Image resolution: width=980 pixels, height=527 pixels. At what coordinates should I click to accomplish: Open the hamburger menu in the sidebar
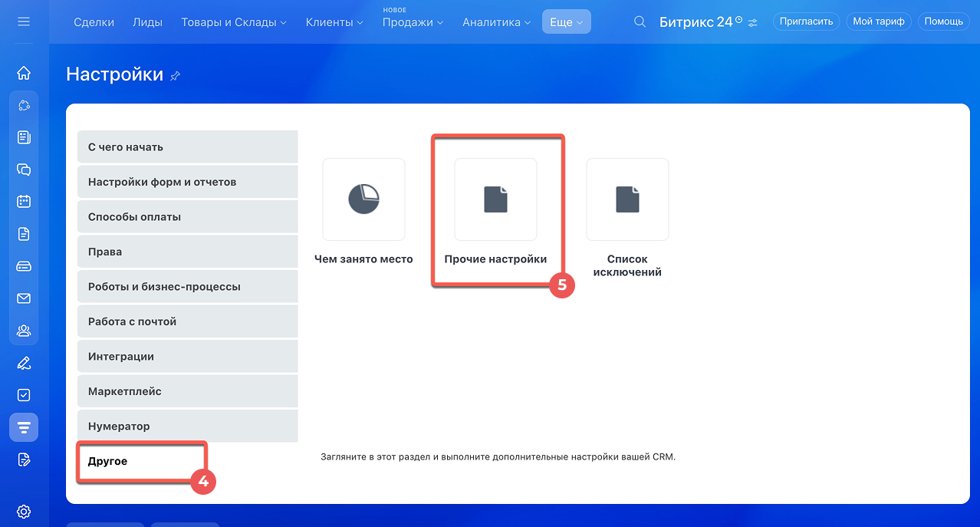[24, 21]
